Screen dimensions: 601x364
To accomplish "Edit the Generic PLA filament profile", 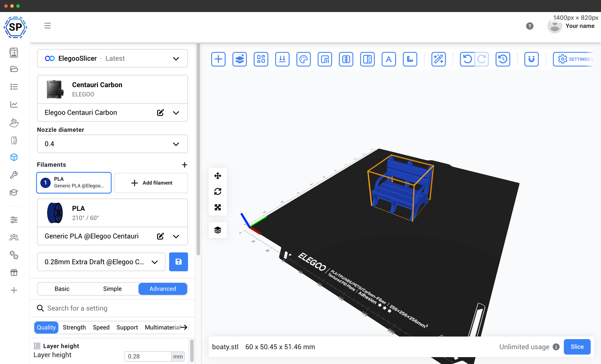I will [x=161, y=236].
